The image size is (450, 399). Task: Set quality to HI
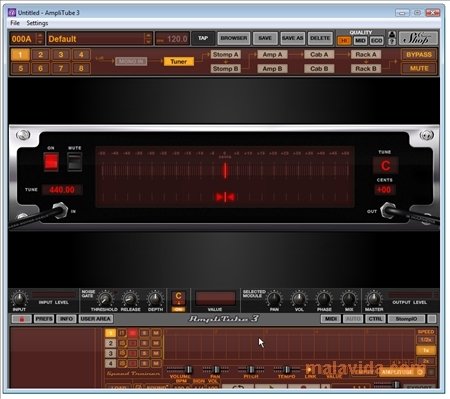344,41
